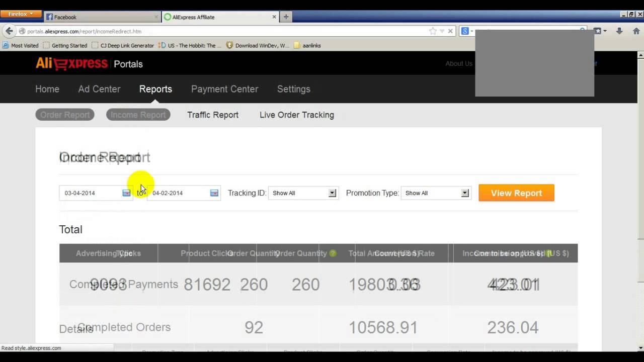Select the Order Report sub-tab
The image size is (644, 362).
click(x=65, y=115)
